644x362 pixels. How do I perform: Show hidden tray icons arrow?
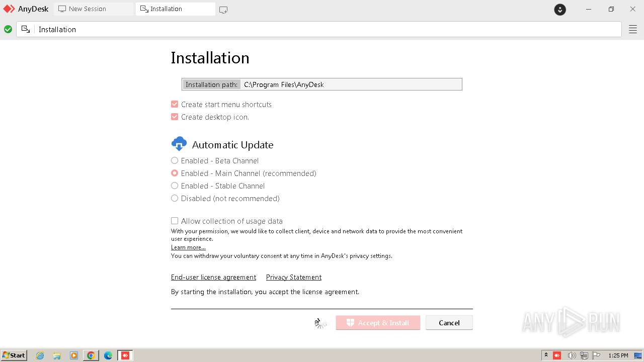(x=546, y=355)
